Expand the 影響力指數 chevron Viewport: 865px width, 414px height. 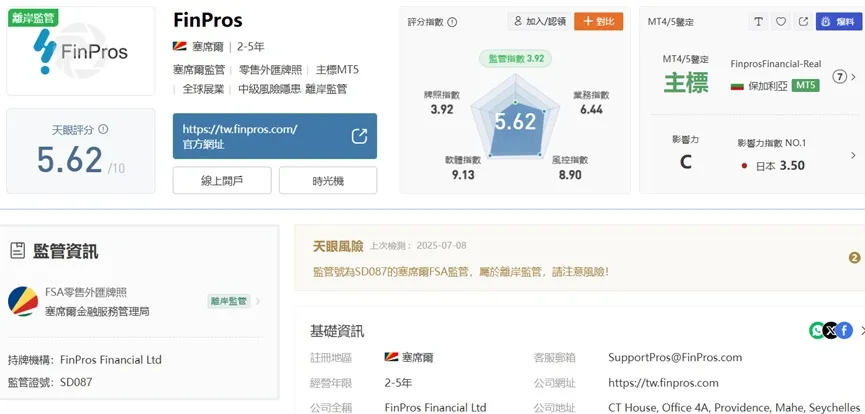coord(854,156)
